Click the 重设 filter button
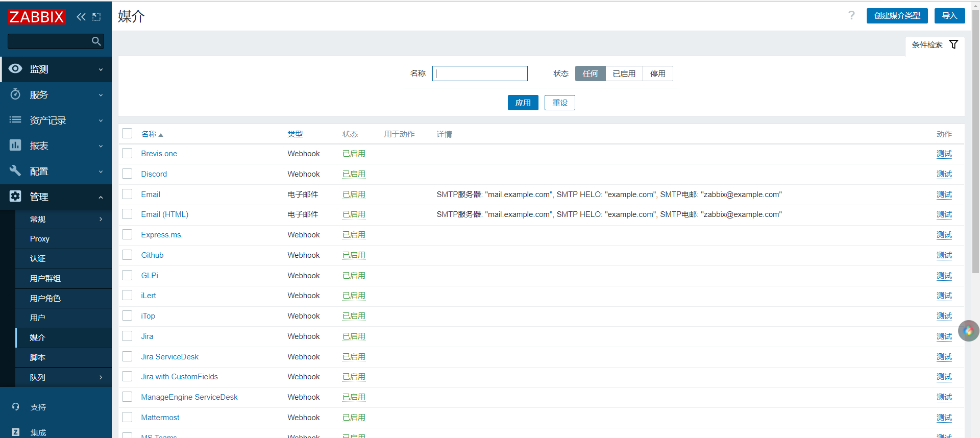The height and width of the screenshot is (438, 980). click(x=559, y=103)
